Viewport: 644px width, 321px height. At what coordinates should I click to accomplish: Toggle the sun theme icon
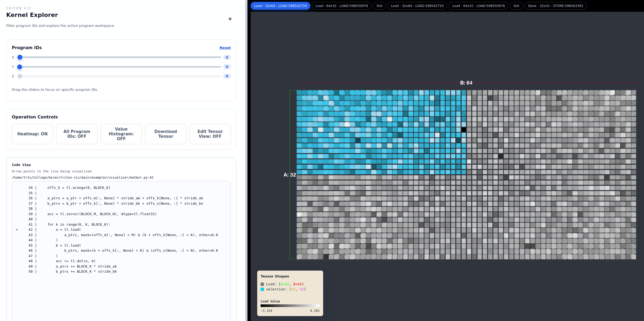pos(230,19)
